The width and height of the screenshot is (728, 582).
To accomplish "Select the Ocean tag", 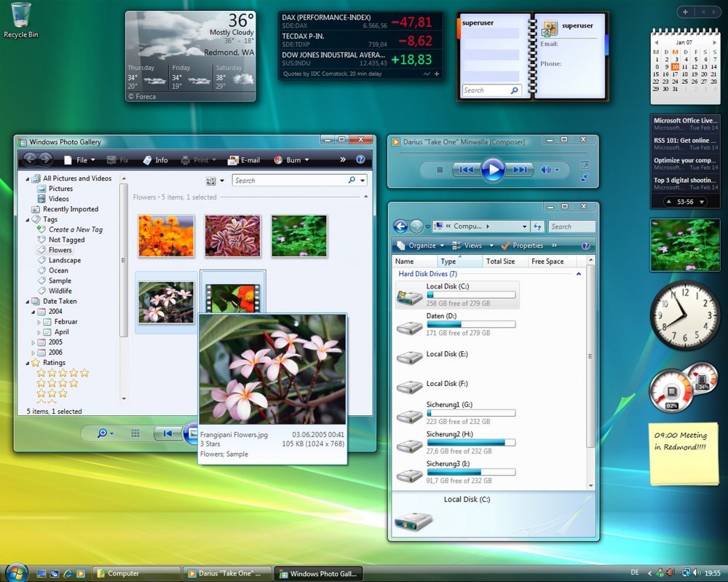I will (53, 270).
